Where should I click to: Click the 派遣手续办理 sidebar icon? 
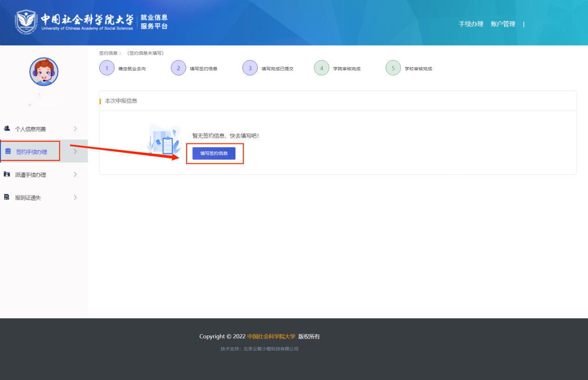[x=7, y=174]
